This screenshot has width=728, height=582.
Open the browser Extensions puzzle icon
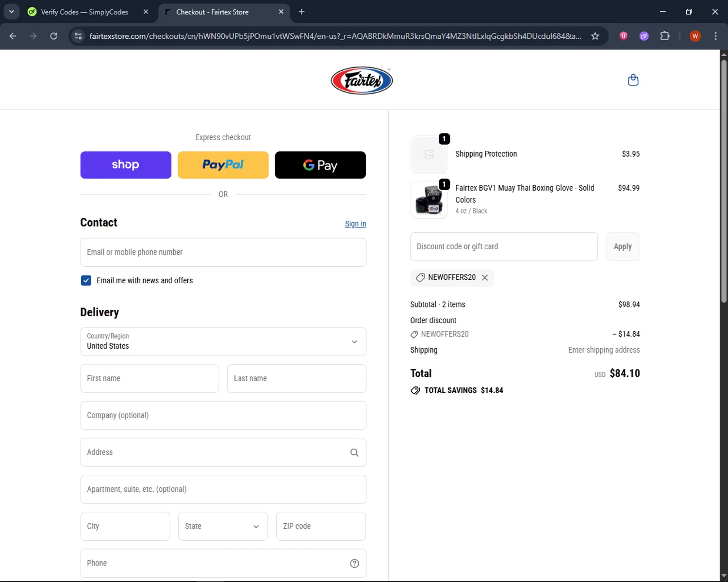[665, 36]
